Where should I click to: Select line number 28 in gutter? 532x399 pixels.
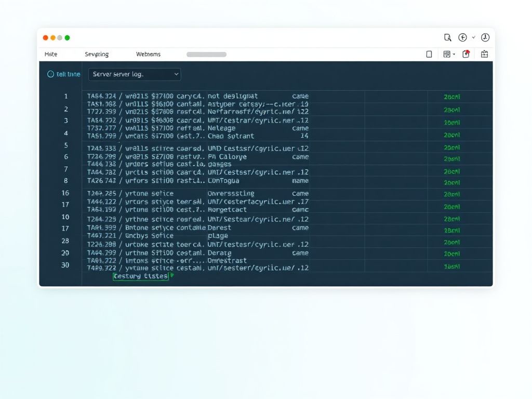click(65, 241)
